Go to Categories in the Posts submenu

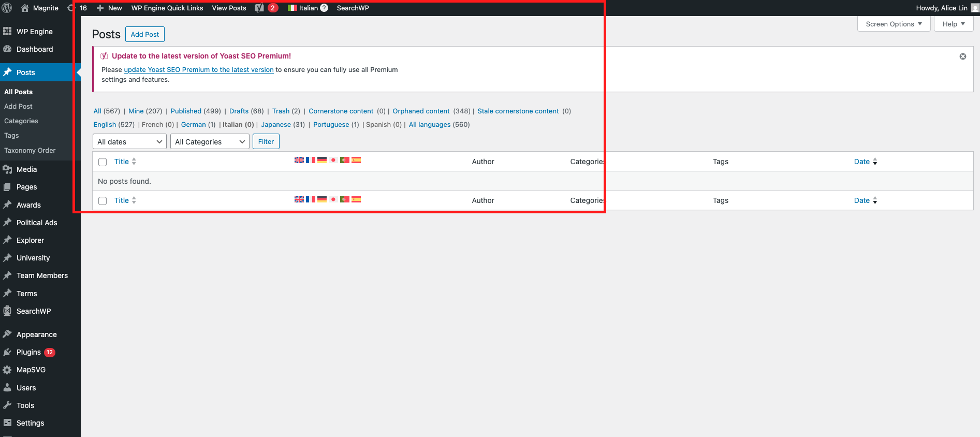click(x=21, y=121)
